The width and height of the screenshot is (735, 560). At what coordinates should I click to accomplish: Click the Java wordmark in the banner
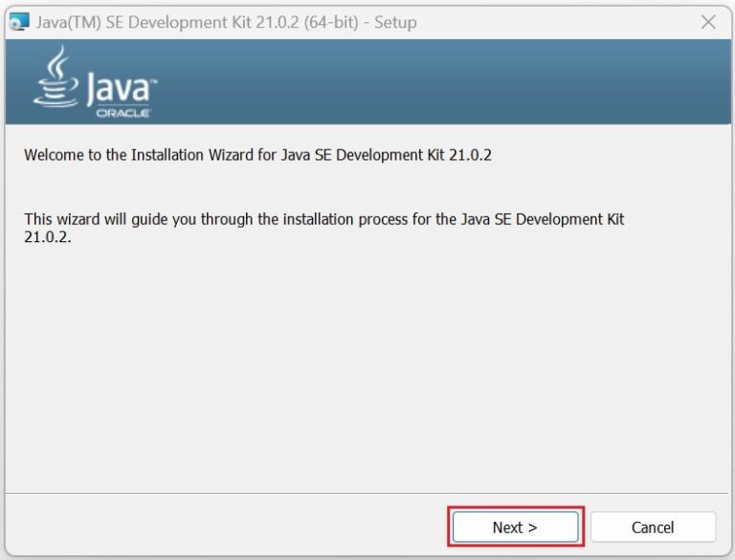point(121,89)
